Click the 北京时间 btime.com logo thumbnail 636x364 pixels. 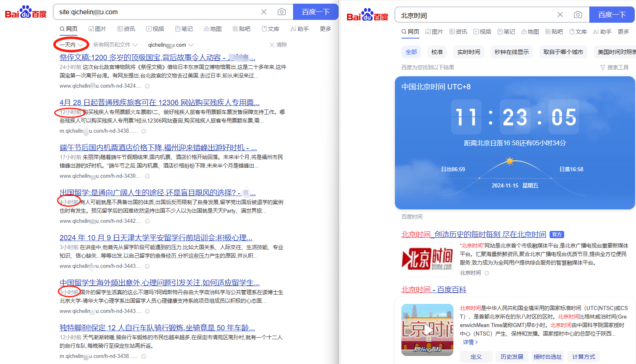tap(427, 260)
